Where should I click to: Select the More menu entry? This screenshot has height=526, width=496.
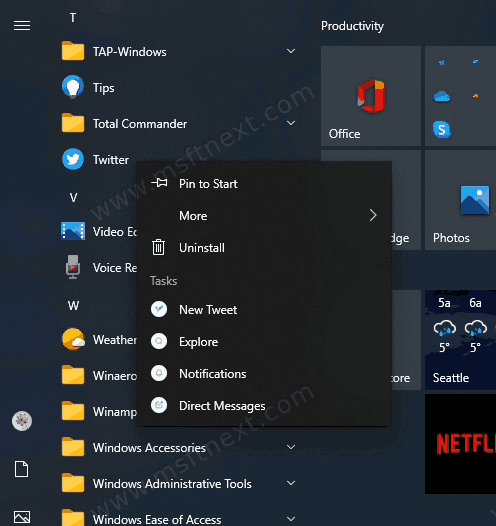pyautogui.click(x=264, y=215)
